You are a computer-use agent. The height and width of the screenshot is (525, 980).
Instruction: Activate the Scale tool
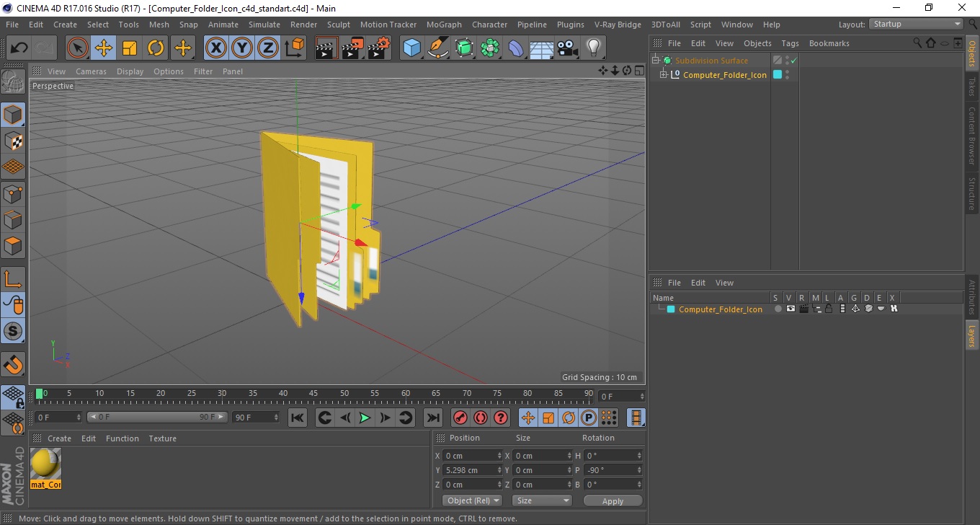click(130, 48)
